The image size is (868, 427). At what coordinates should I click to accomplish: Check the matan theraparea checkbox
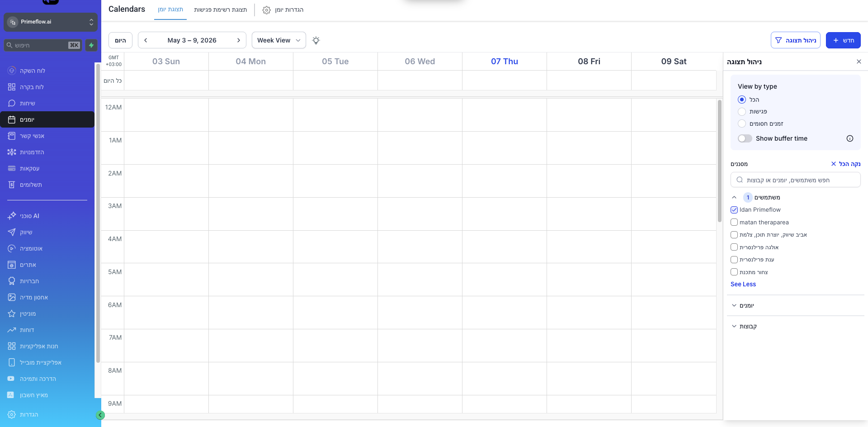(734, 222)
